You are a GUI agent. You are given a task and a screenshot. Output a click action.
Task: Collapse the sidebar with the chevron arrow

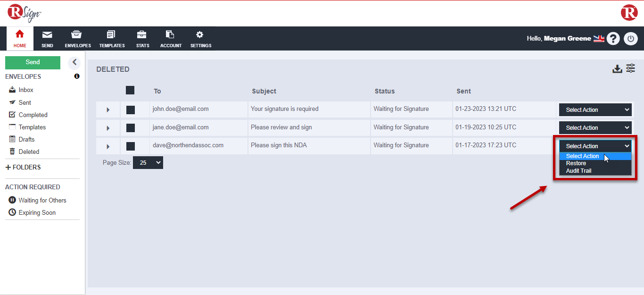tap(74, 62)
